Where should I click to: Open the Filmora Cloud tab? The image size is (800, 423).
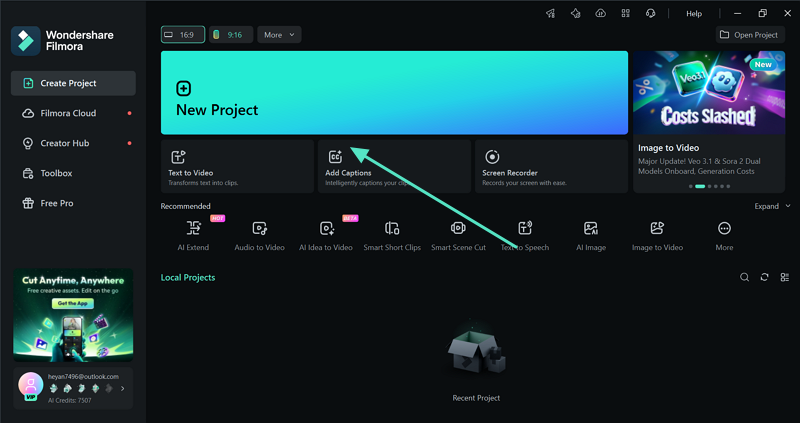(68, 113)
